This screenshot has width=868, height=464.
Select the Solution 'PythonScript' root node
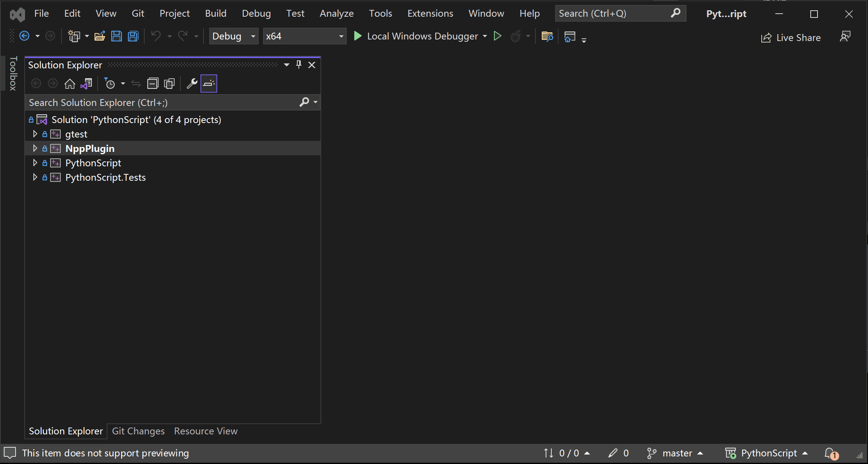pos(136,120)
